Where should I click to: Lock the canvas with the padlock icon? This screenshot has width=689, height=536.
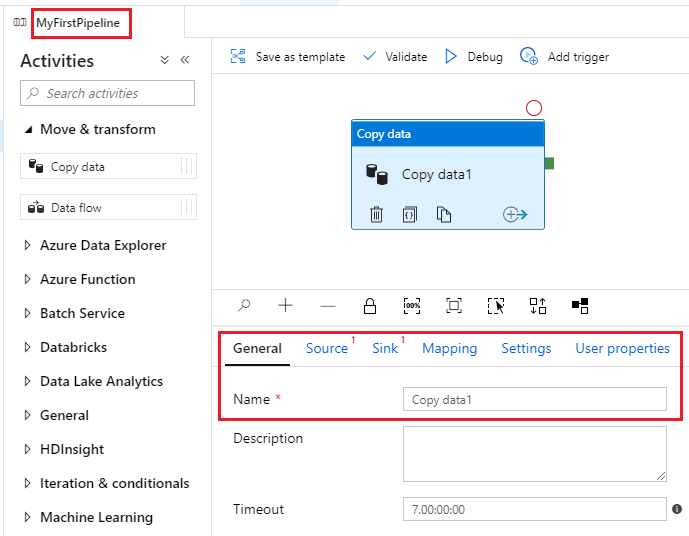coord(370,306)
